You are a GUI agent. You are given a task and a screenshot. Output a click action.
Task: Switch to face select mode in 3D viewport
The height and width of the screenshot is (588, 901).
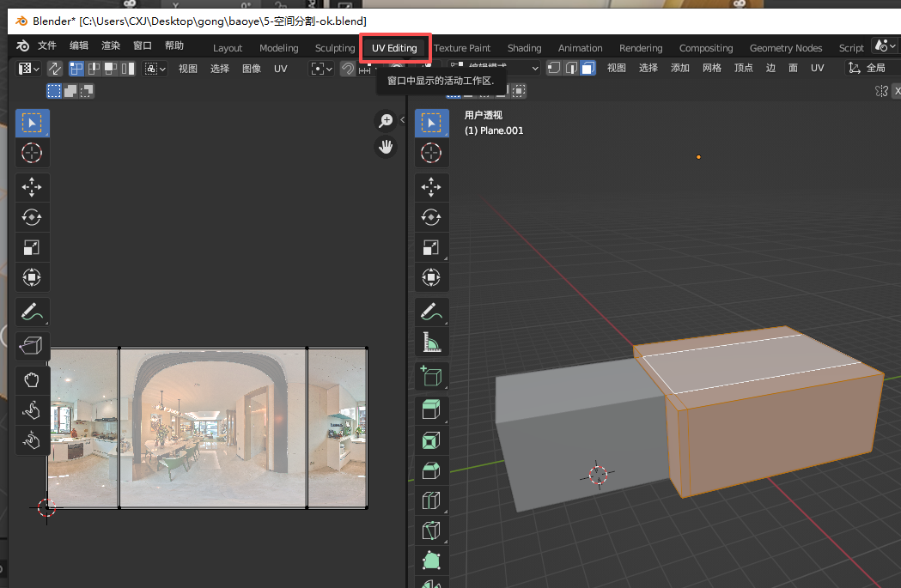[587, 69]
